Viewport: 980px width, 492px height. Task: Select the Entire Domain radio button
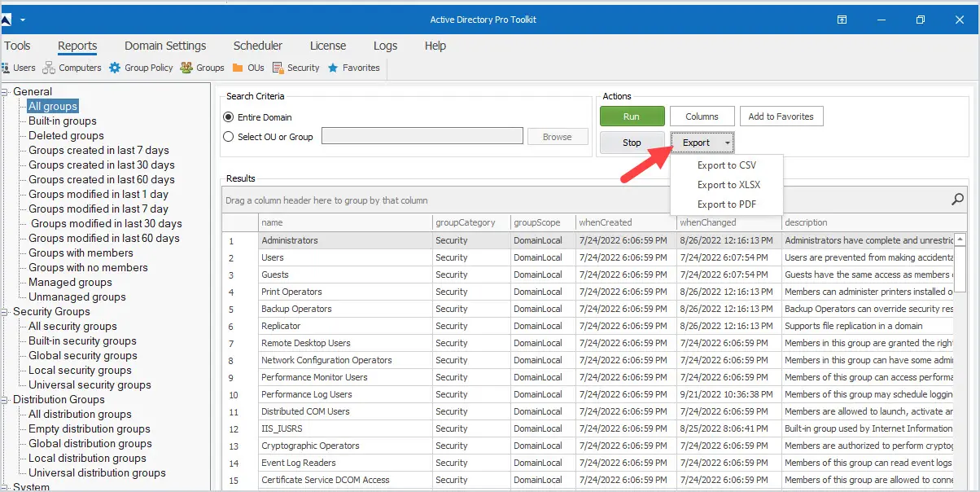click(229, 117)
